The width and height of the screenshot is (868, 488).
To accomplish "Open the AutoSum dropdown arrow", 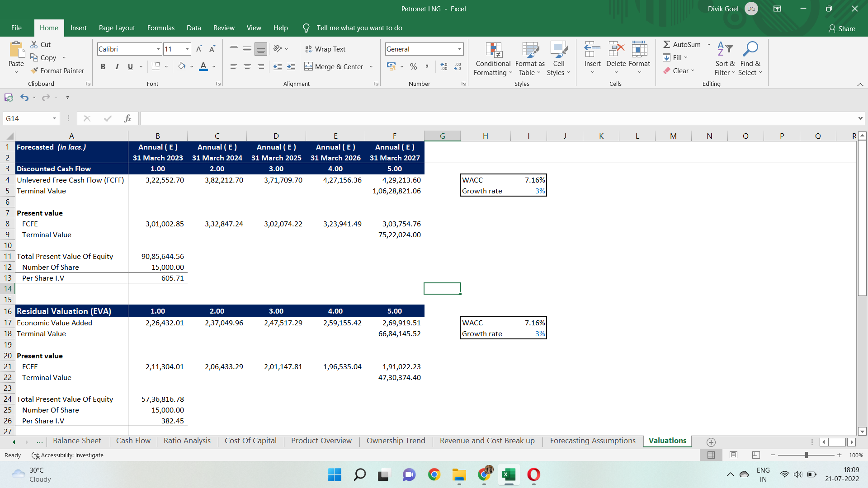I will (x=708, y=44).
